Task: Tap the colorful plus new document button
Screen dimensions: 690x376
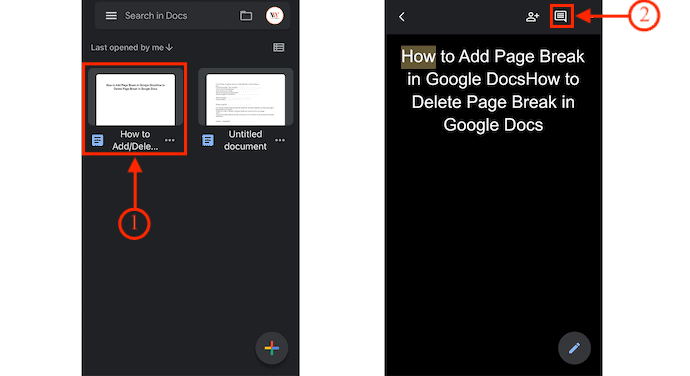Action: click(x=272, y=348)
